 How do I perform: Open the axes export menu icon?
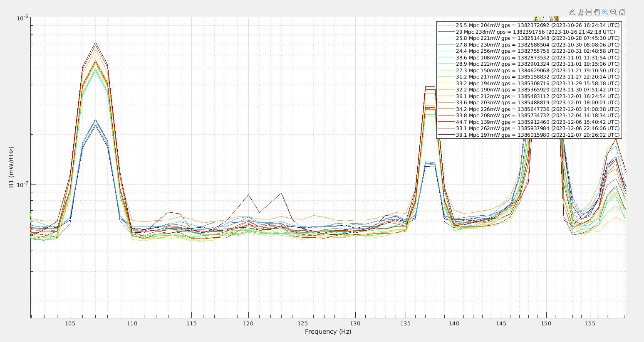[572, 12]
